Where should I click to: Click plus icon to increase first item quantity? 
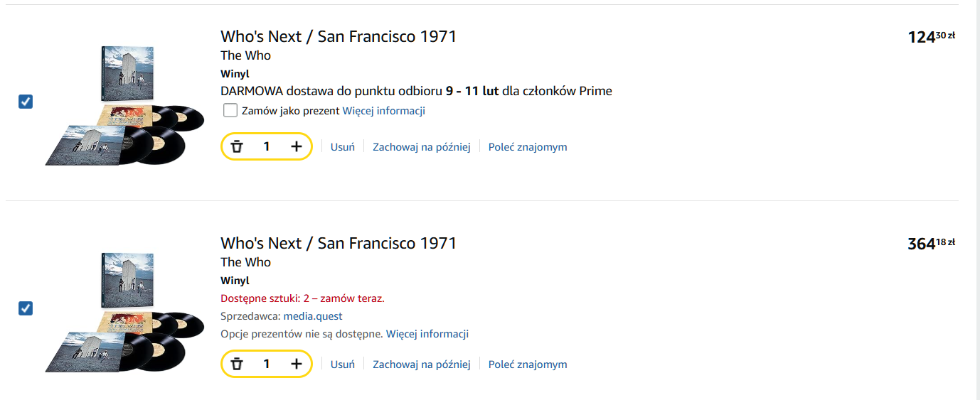coord(297,147)
